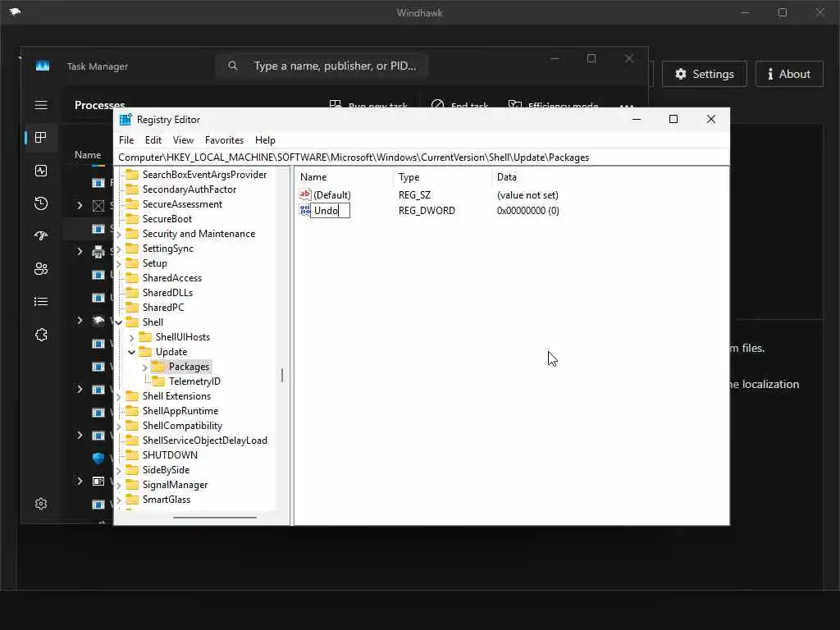Collapse the Update key in the tree

pos(132,352)
